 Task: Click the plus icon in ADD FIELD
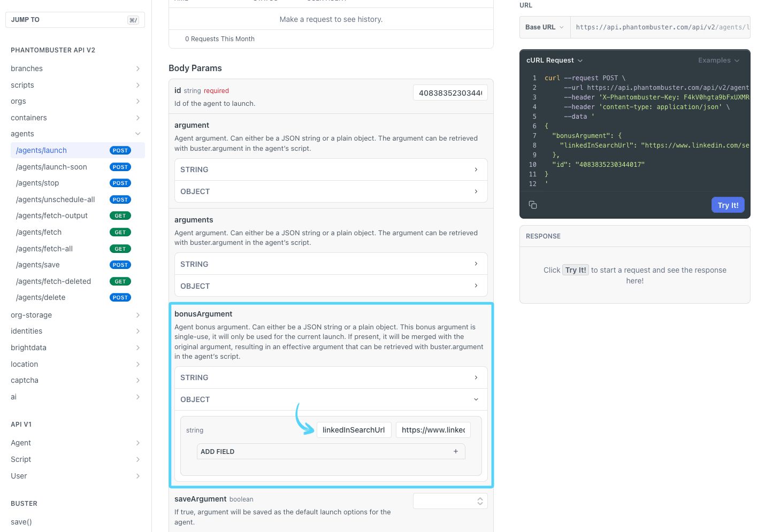(x=456, y=451)
